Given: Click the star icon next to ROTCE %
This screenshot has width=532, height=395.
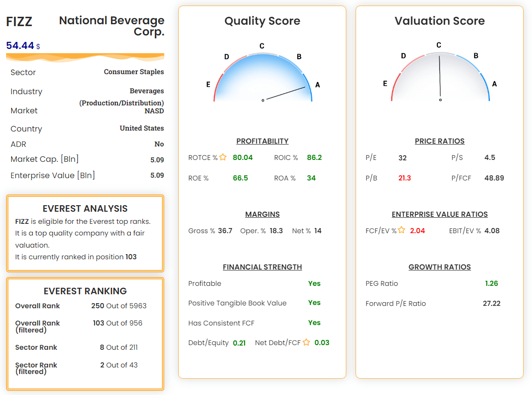Looking at the screenshot, I should point(223,157).
